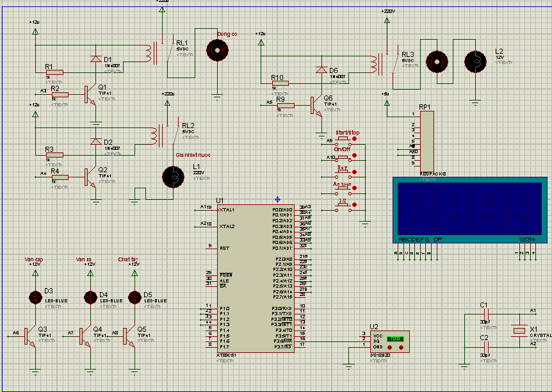Click diode D6 1N4007
The width and height of the screenshot is (552, 392).
tap(319, 70)
